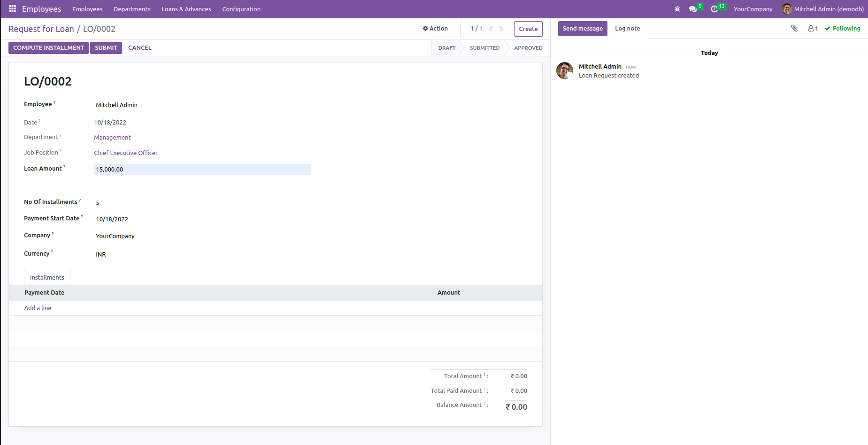This screenshot has height=445, width=868.
Task: Click Add a line link
Action: [x=38, y=308]
